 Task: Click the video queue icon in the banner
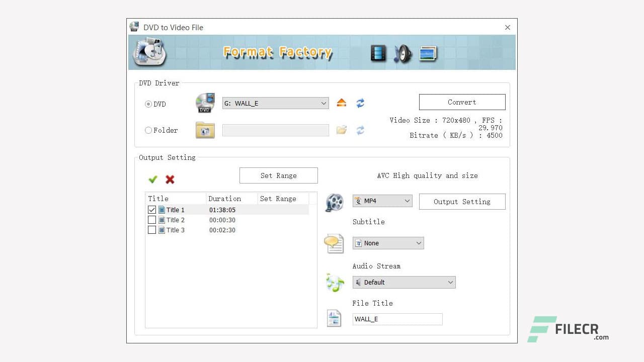coord(377,52)
